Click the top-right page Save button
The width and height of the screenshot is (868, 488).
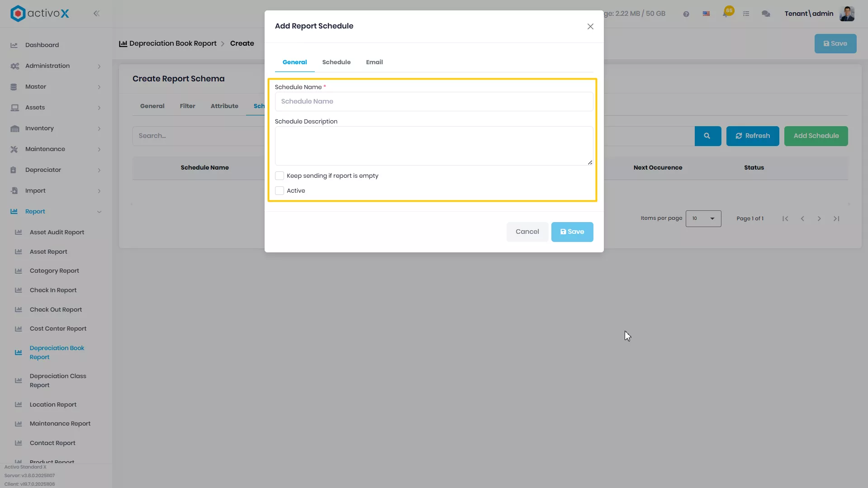point(835,44)
